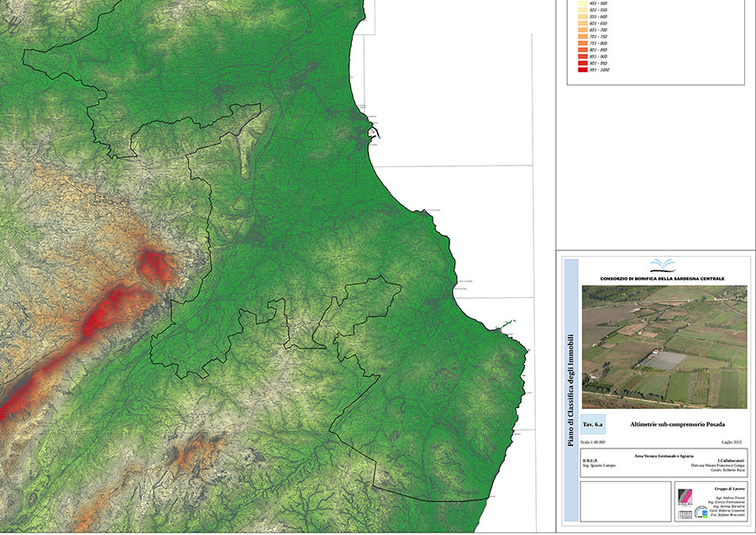Click the 551 - 600 legend color swatch
The image size is (756, 535).
[582, 17]
